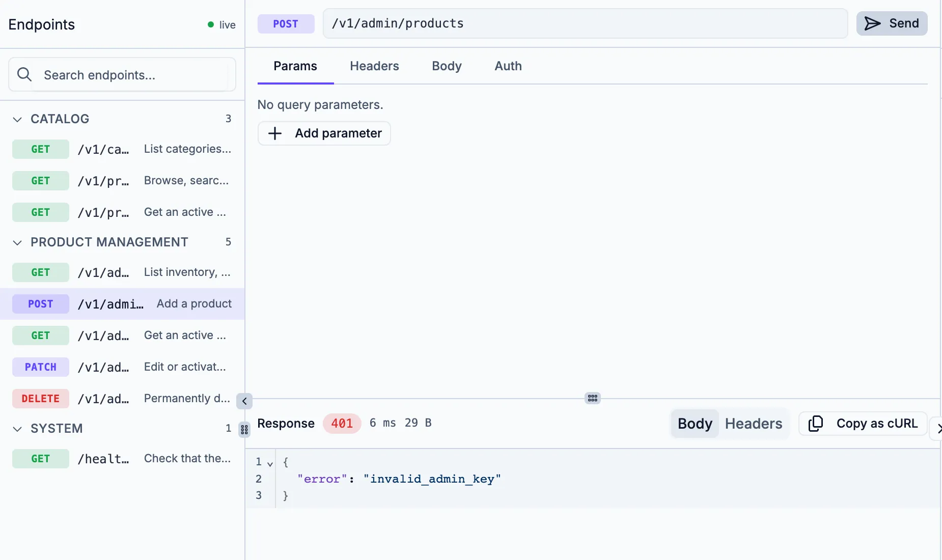
Task: Click the 401 status badge
Action: pyautogui.click(x=342, y=424)
